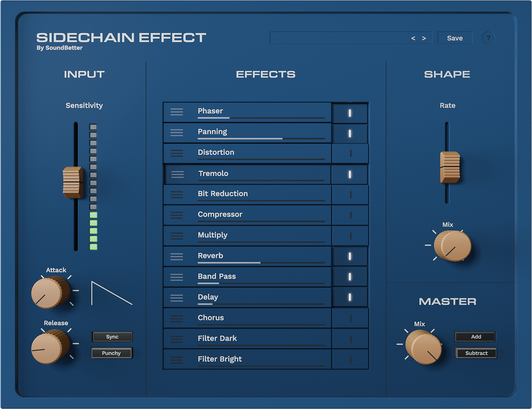532x409 pixels.
Task: Select the Filter Bright effect name
Action: coord(220,359)
